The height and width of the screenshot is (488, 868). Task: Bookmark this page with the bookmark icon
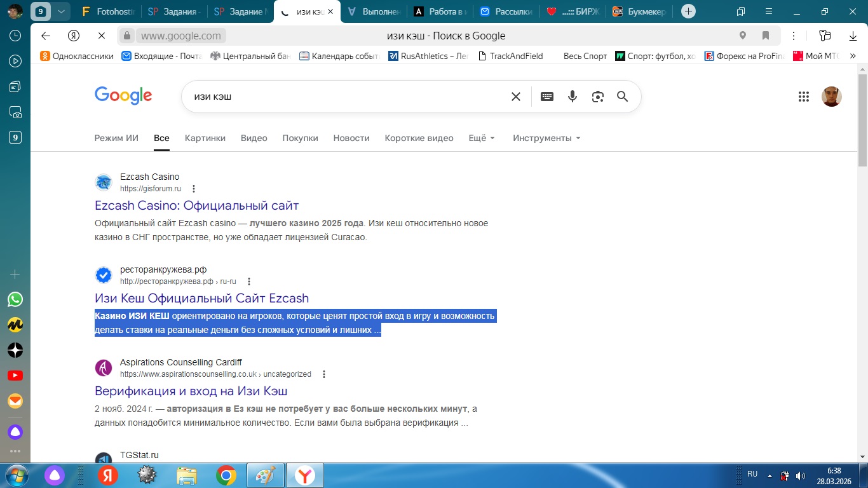tap(766, 36)
